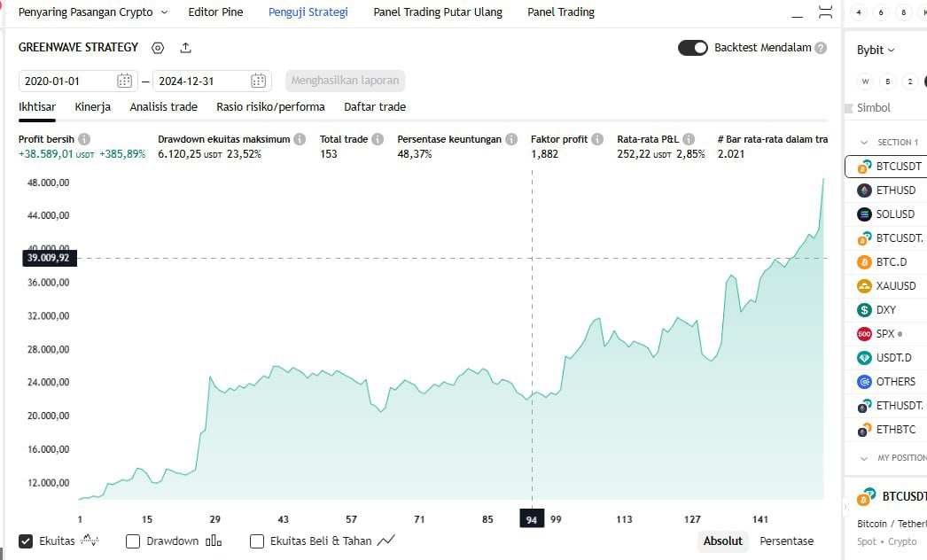927x560 pixels.
Task: Open the Penyaring Pasangan Crypto dropdown
Action: (93, 12)
